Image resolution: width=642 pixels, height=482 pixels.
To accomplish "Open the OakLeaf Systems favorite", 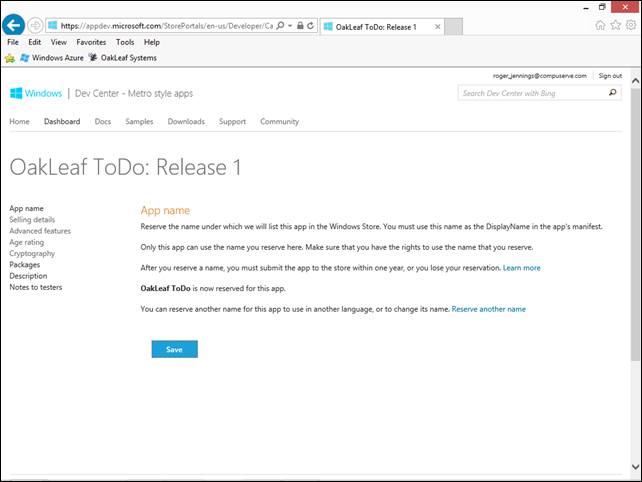I will [123, 58].
